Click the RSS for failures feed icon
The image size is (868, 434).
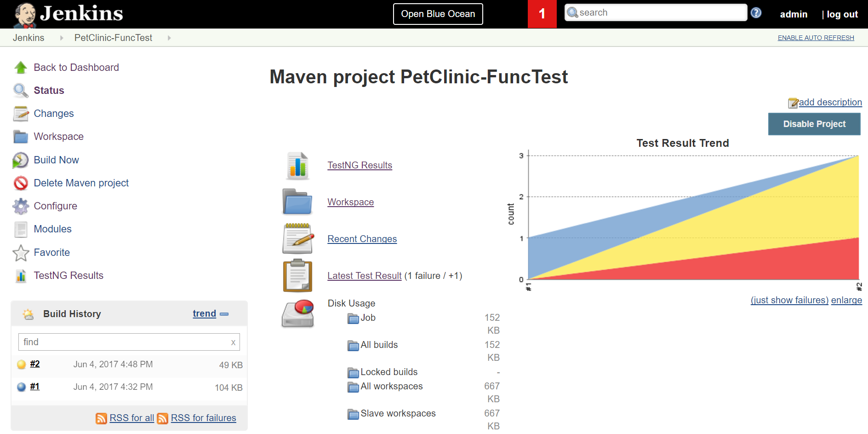(162, 418)
